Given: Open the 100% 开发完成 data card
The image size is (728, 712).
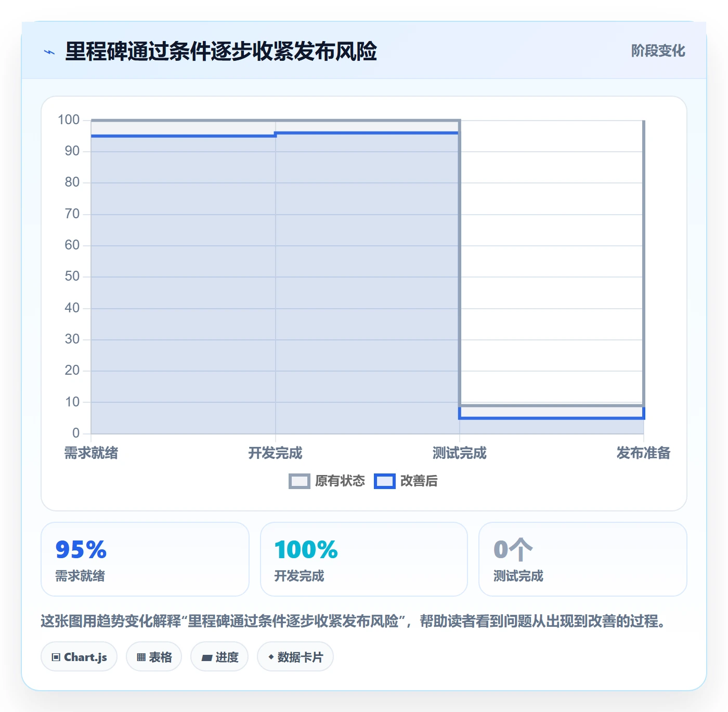Looking at the screenshot, I should click(364, 559).
